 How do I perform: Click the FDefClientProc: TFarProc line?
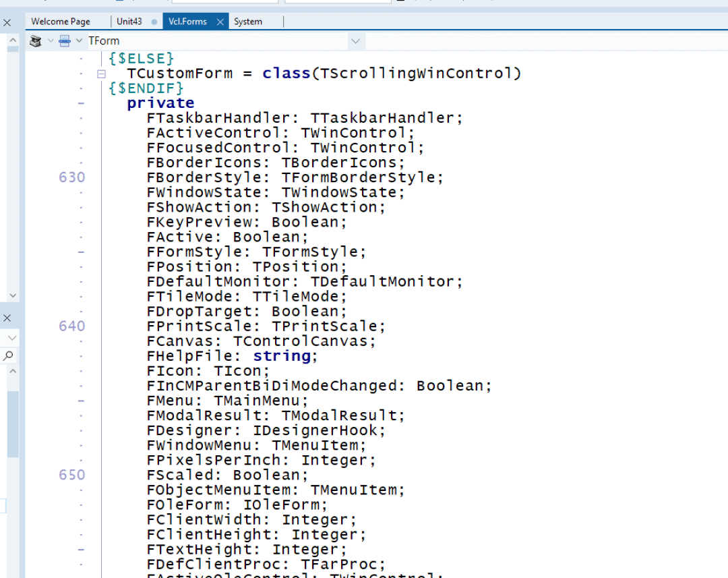(266, 564)
